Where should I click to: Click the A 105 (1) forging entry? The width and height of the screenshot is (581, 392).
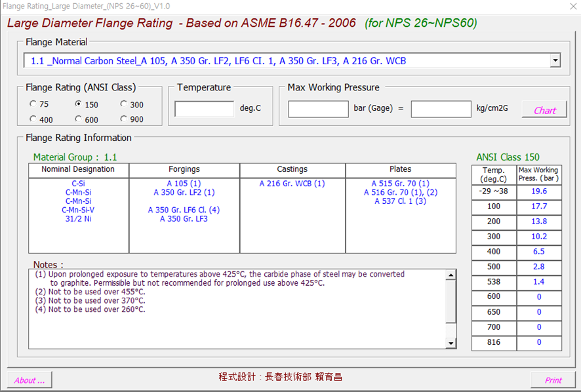(x=184, y=184)
